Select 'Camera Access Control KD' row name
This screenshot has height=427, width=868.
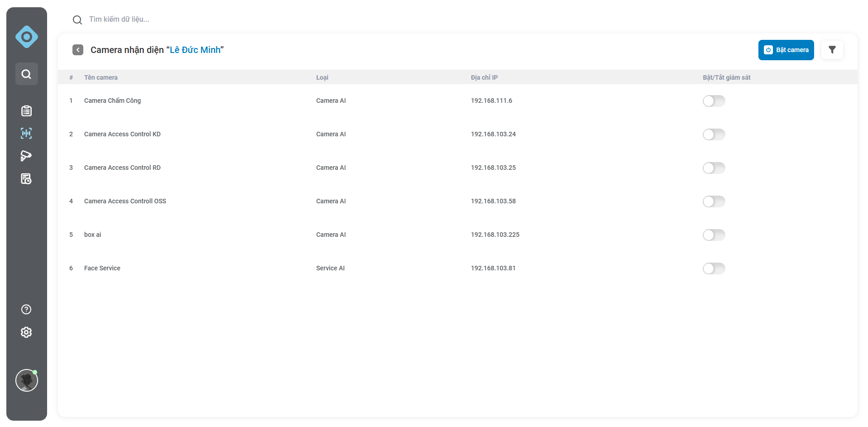coord(122,134)
